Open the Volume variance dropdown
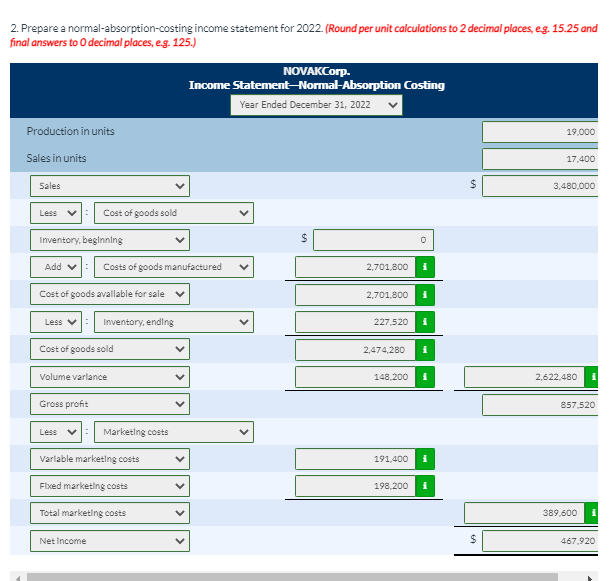 (x=110, y=377)
